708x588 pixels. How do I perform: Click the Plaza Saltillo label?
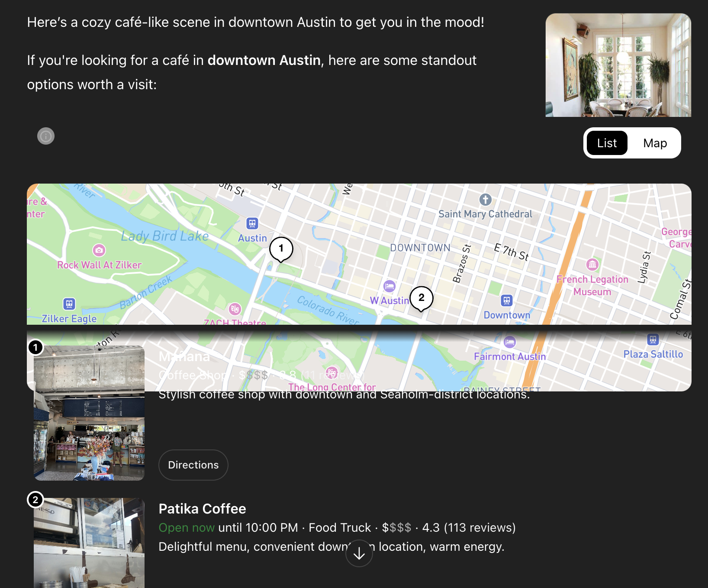click(x=653, y=354)
